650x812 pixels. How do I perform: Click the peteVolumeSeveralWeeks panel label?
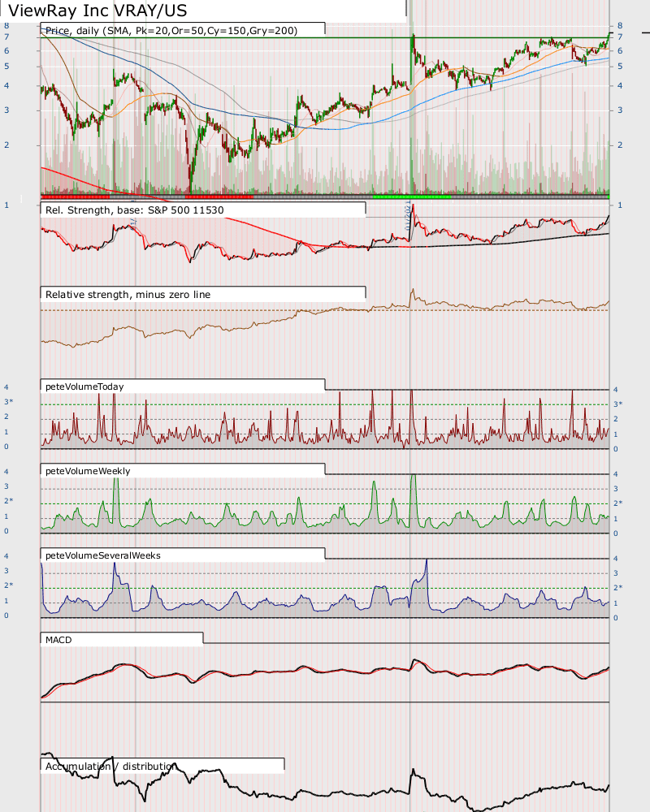click(103, 555)
